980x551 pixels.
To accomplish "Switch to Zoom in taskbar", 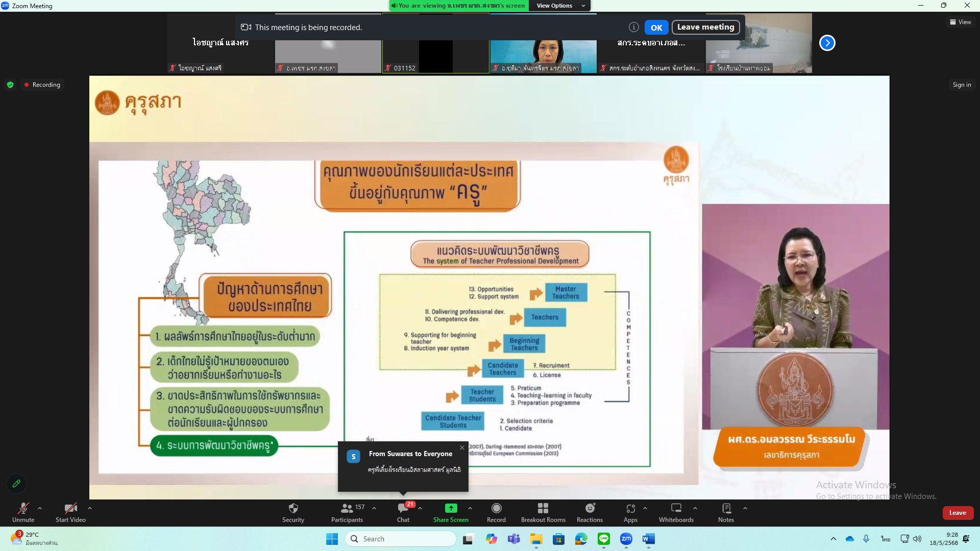I will 626,539.
